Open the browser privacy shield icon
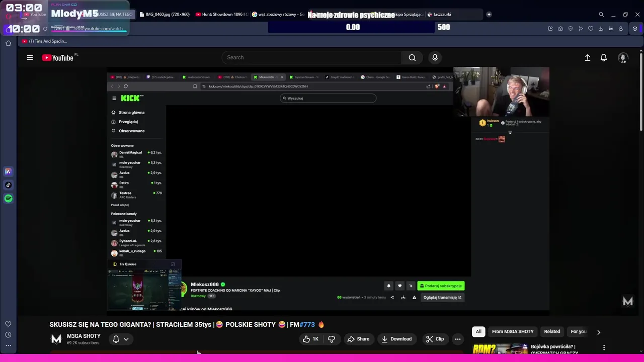 point(571,29)
